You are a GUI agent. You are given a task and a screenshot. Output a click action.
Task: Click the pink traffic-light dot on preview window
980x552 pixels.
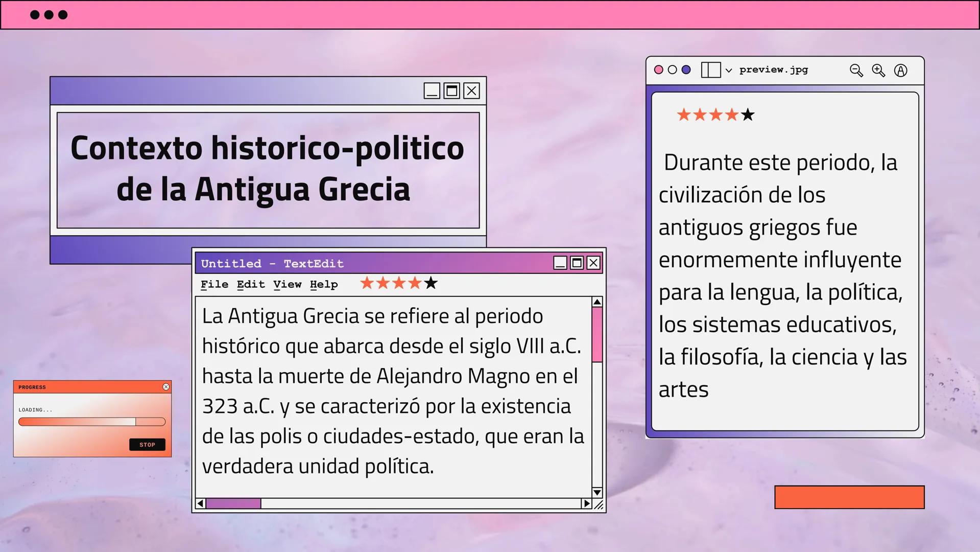point(659,69)
